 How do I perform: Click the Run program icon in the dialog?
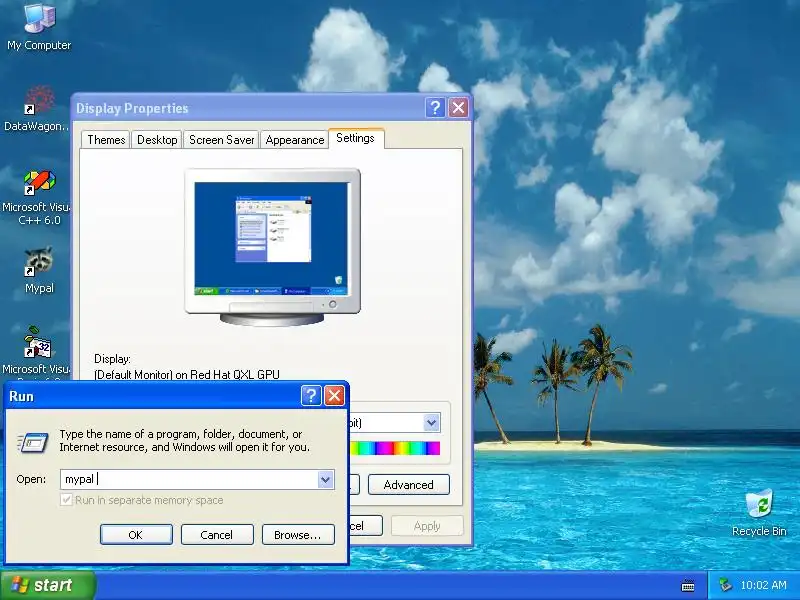[33, 442]
